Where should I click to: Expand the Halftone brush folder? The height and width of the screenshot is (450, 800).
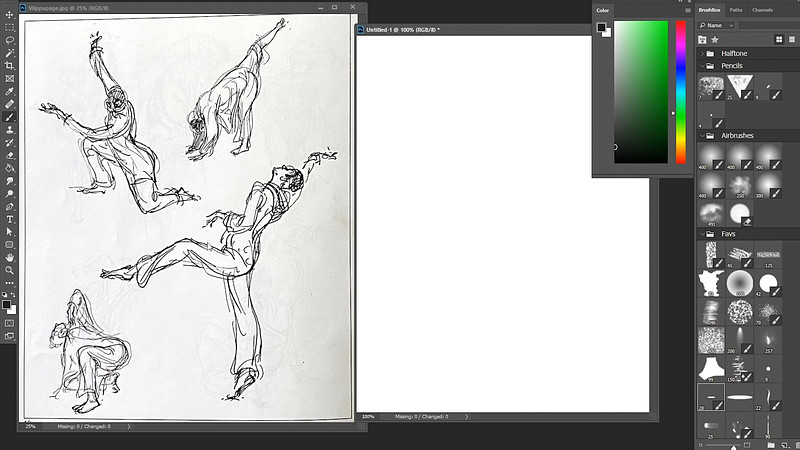[x=703, y=53]
